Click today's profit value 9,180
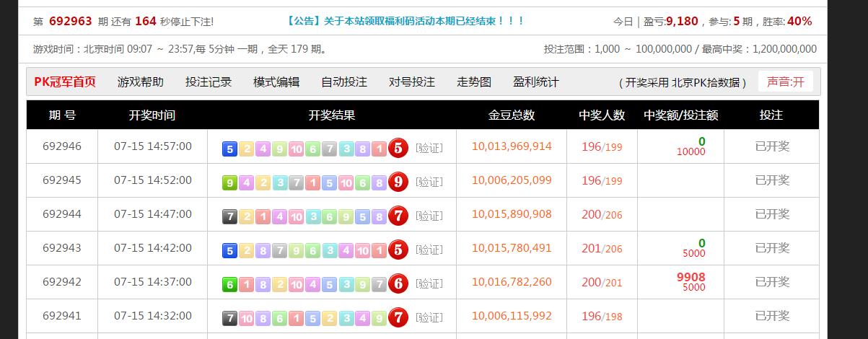 point(682,22)
